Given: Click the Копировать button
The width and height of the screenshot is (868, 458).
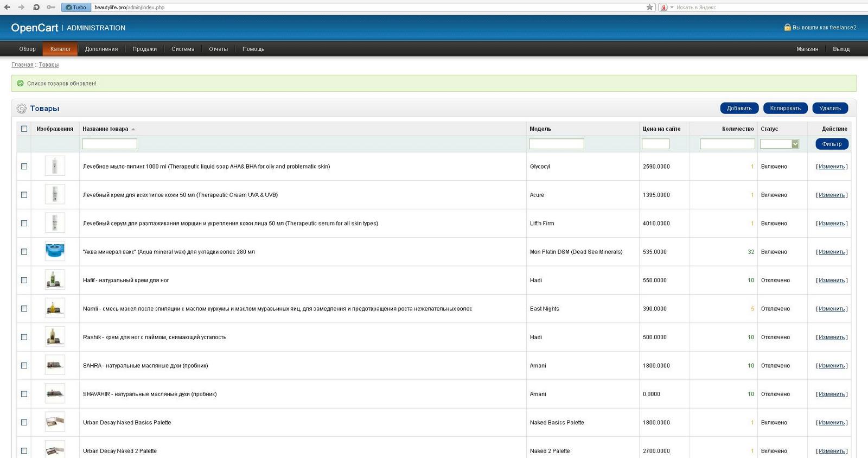Looking at the screenshot, I should (785, 108).
